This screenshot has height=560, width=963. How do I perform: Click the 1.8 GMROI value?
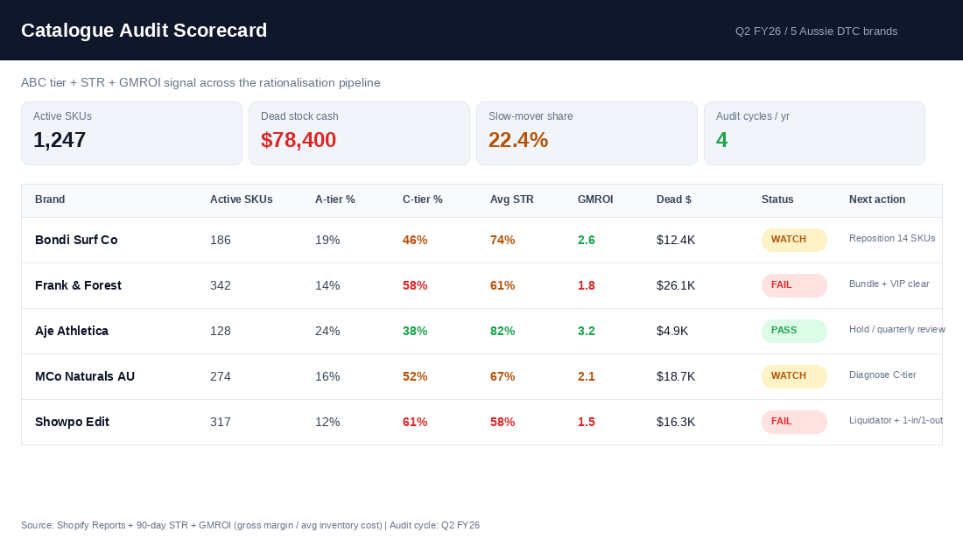pos(586,285)
